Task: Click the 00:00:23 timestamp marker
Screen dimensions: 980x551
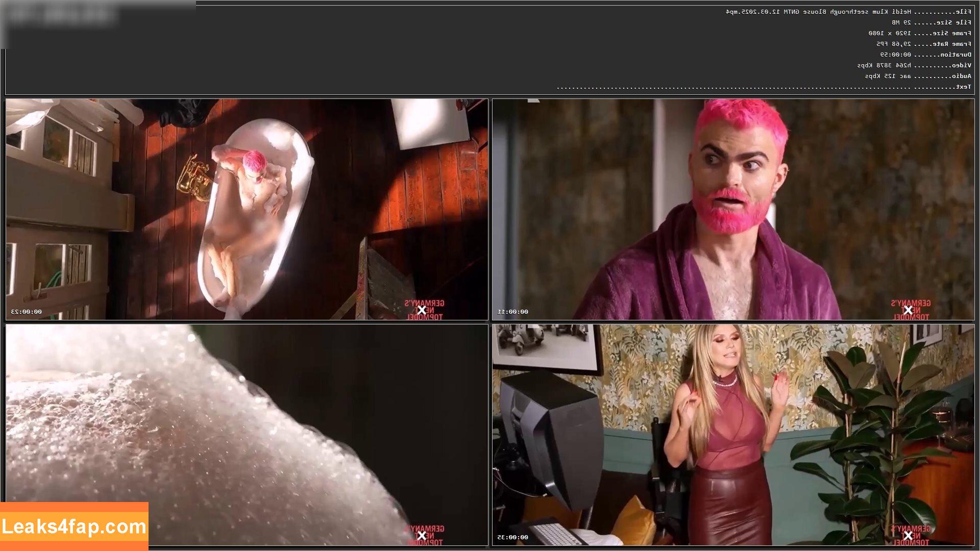Action: coord(27,312)
